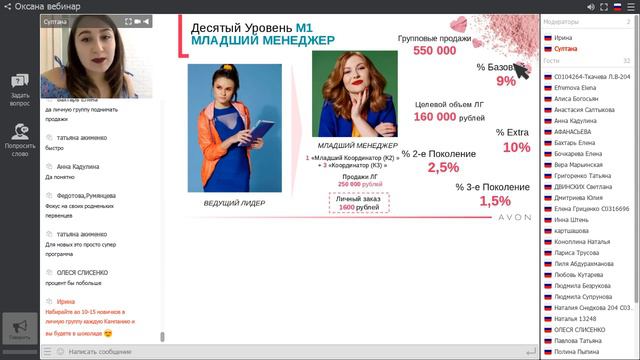640x360 pixels.
Task: Click copy icon beside Федотова,Румянцева's message
Action: pyautogui.click(x=49, y=196)
